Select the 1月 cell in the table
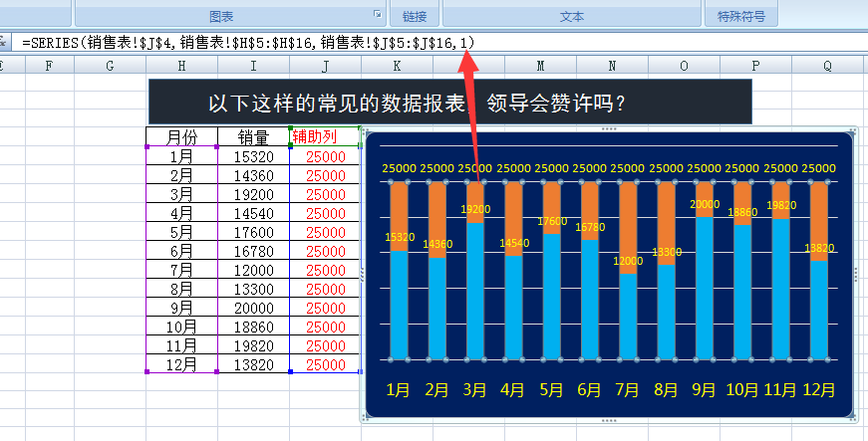This screenshot has width=868, height=441. coord(181,157)
